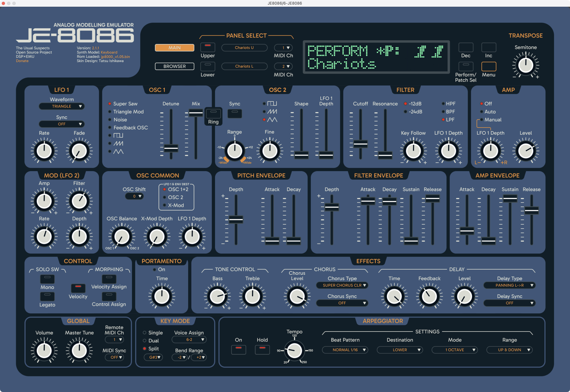Enable the Mono solo switch

[x=47, y=279]
